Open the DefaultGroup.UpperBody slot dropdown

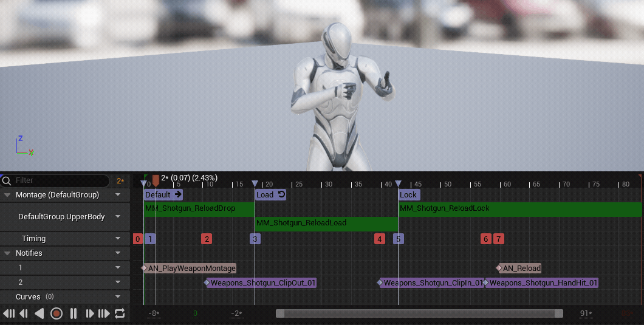pos(118,217)
